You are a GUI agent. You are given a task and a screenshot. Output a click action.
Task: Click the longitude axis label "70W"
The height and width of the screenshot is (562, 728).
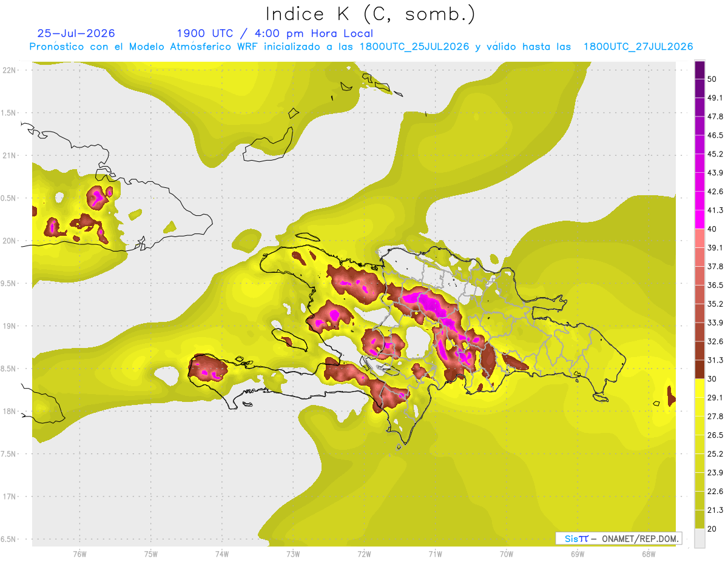(x=506, y=554)
